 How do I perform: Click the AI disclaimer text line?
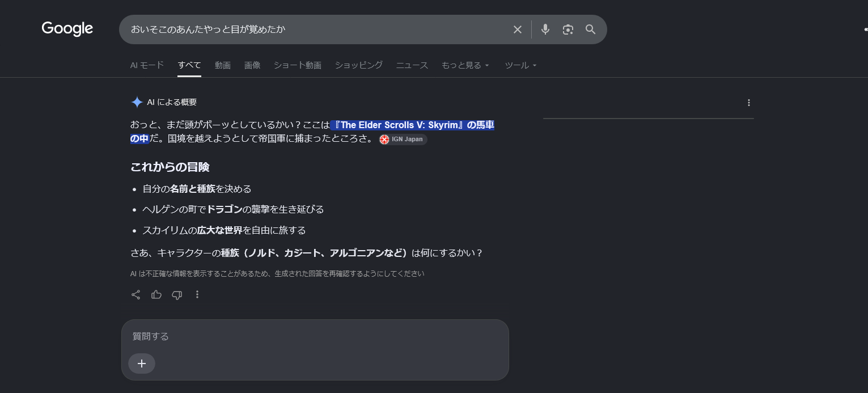(x=277, y=273)
